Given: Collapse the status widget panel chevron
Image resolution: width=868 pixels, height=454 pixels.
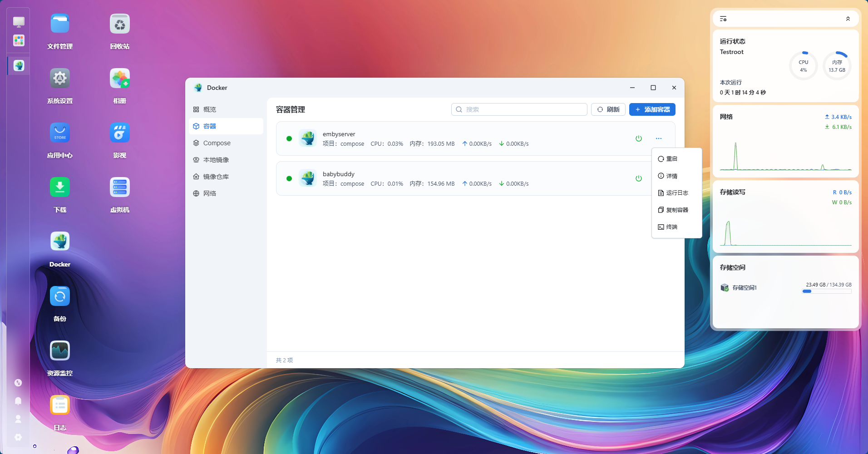Looking at the screenshot, I should pos(848,19).
